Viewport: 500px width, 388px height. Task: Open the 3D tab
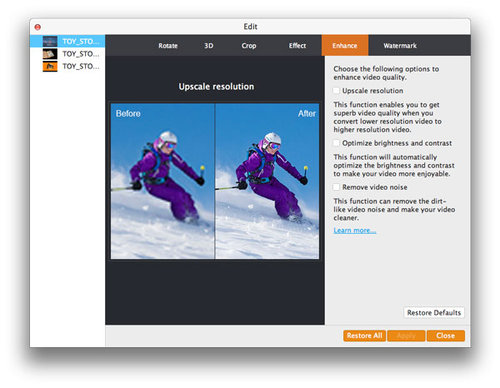pyautogui.click(x=209, y=46)
